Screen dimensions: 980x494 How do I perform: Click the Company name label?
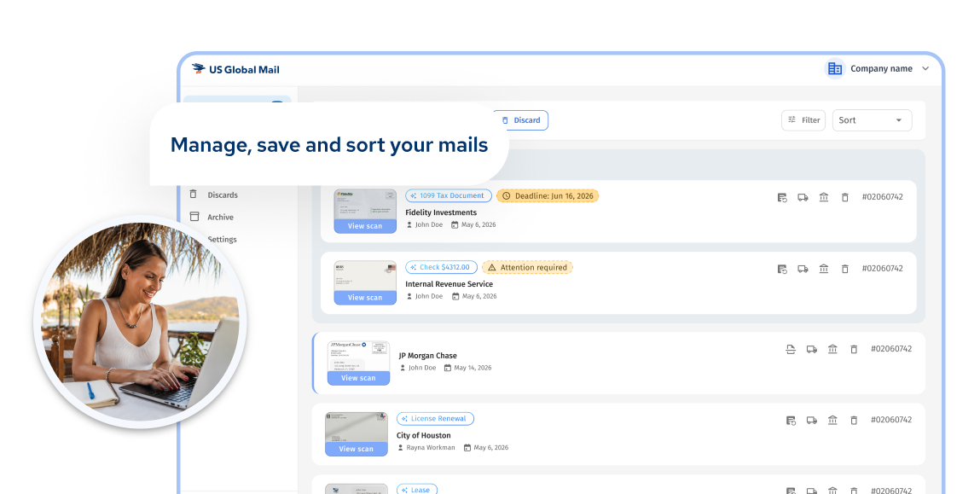coord(881,69)
